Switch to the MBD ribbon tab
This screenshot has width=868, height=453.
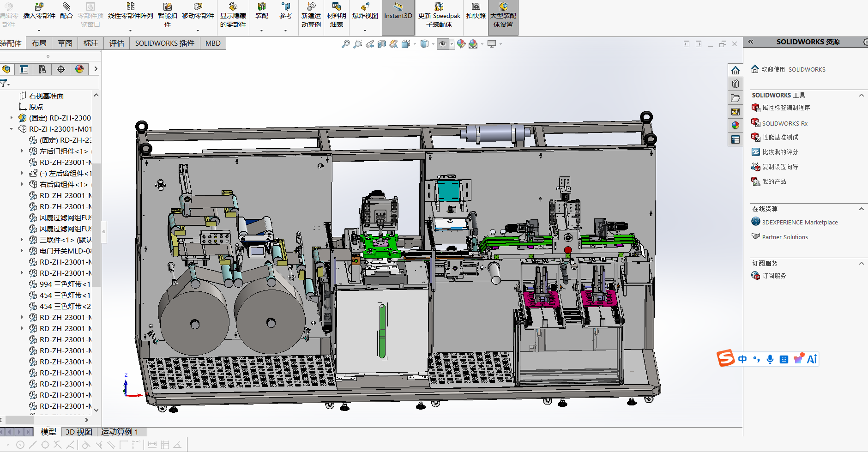(213, 43)
